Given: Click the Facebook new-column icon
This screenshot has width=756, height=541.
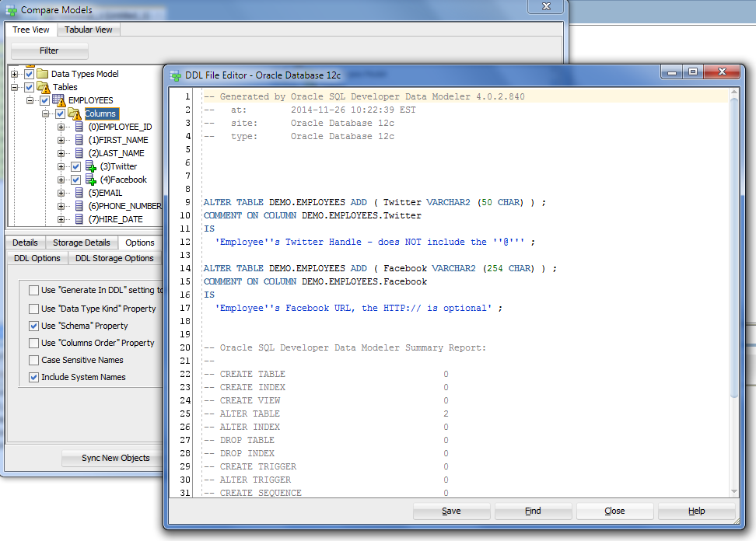Looking at the screenshot, I should [91, 180].
